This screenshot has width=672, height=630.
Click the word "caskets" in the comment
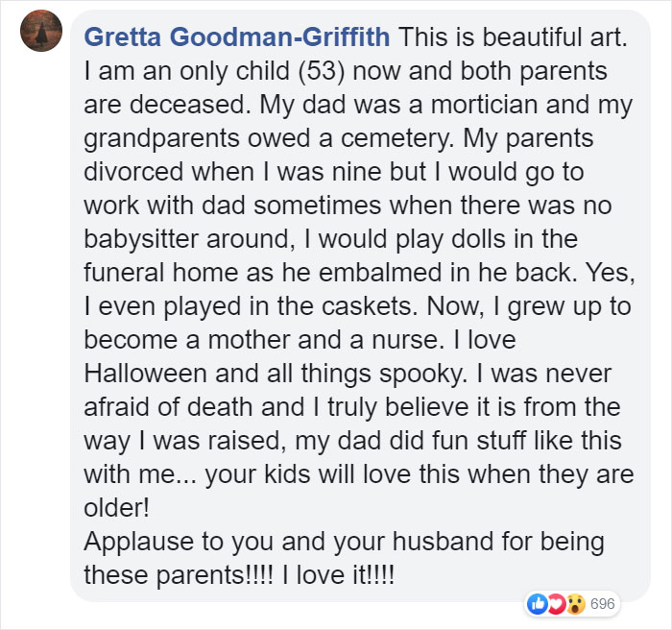(367, 306)
